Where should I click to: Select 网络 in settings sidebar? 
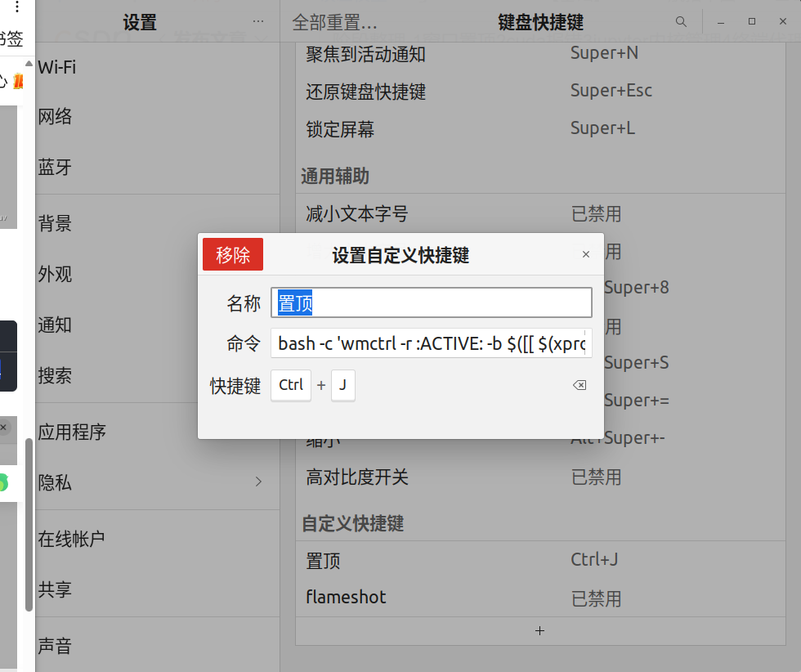tap(158, 117)
